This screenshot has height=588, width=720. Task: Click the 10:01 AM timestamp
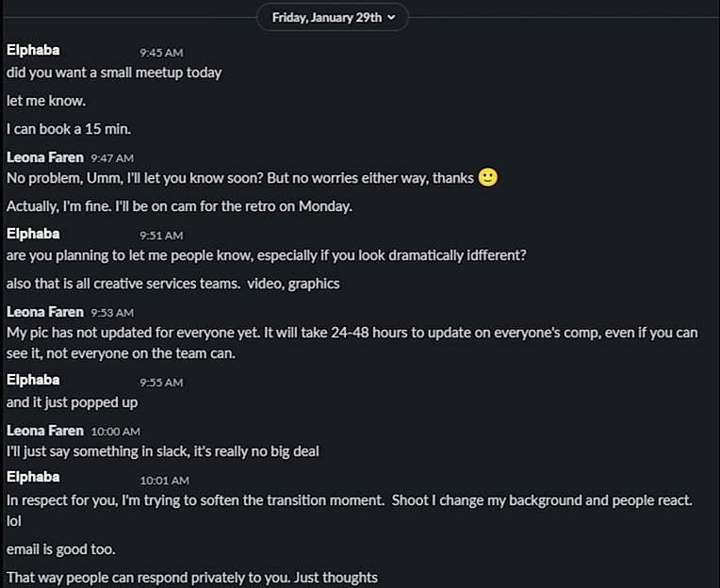tap(164, 481)
